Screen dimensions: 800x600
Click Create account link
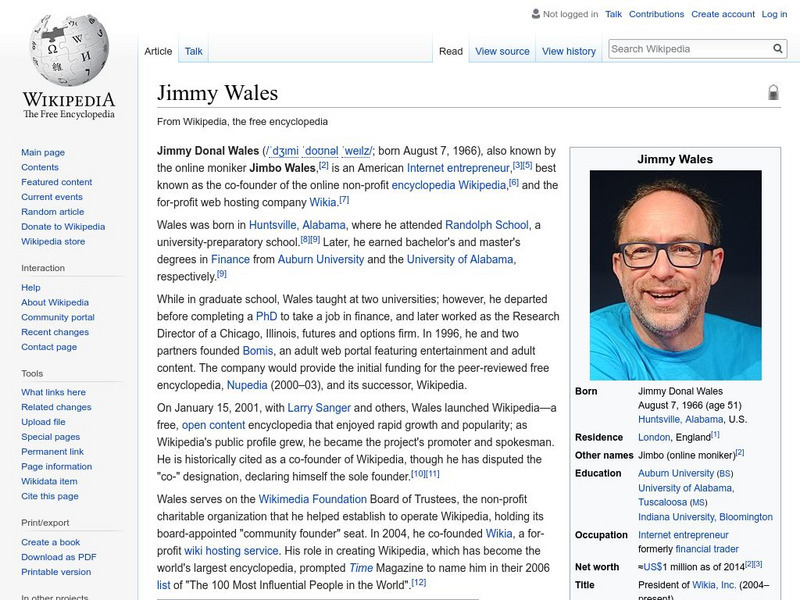723,14
